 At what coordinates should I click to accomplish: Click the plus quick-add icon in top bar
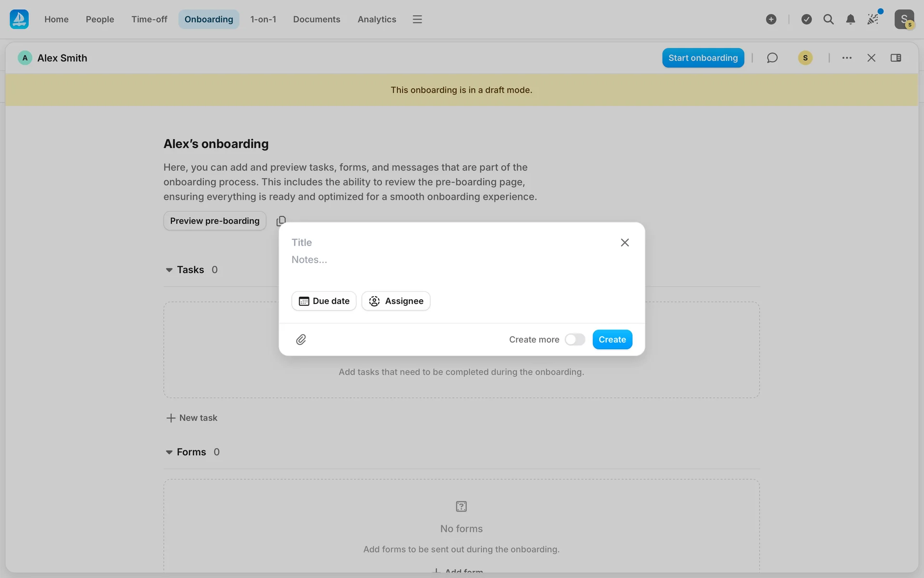(x=771, y=19)
